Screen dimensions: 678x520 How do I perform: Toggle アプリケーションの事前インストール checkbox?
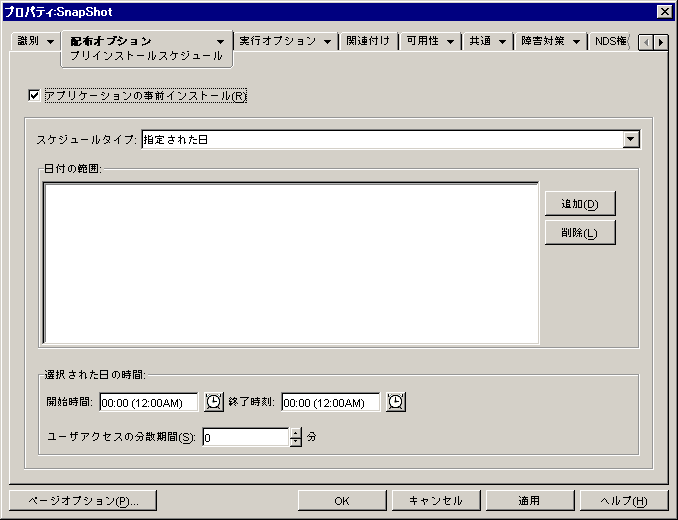[34, 95]
